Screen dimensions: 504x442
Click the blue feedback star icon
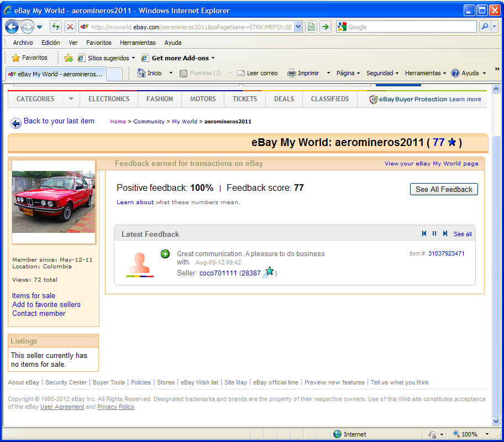[452, 142]
